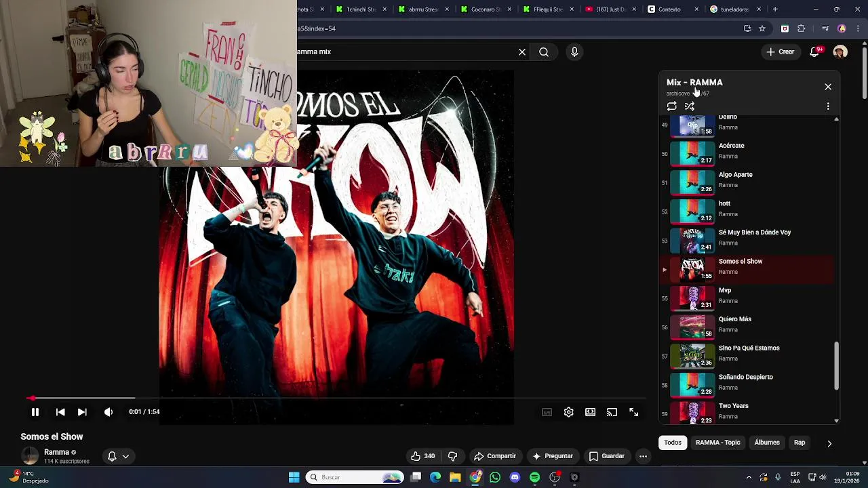Screen dimensions: 868x488
Task: Skip to next video
Action: (82, 412)
